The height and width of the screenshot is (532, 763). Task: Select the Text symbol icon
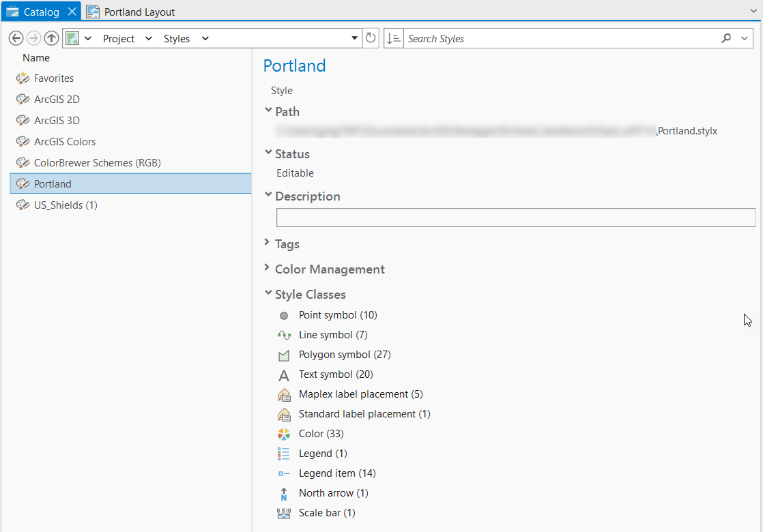click(283, 374)
